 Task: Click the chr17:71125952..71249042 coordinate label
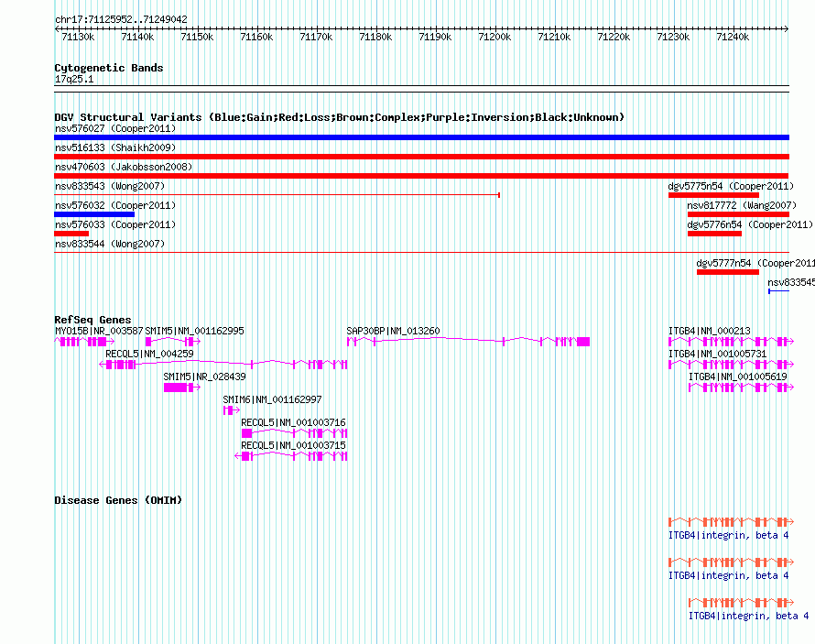[121, 19]
